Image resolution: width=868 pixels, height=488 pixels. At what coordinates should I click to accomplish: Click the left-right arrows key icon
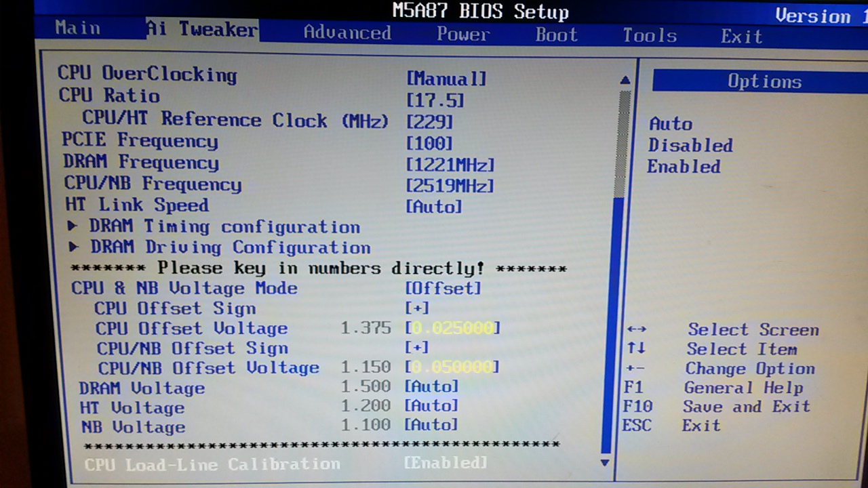[636, 329]
